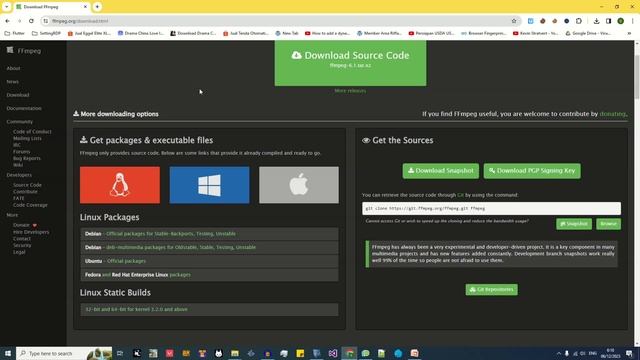Open Fedora and Red Hat packages link

click(x=180, y=275)
